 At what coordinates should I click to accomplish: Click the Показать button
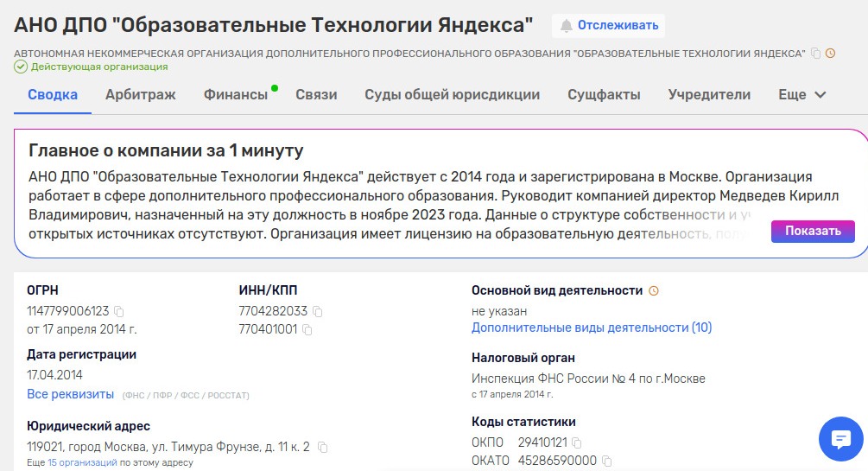tap(813, 231)
